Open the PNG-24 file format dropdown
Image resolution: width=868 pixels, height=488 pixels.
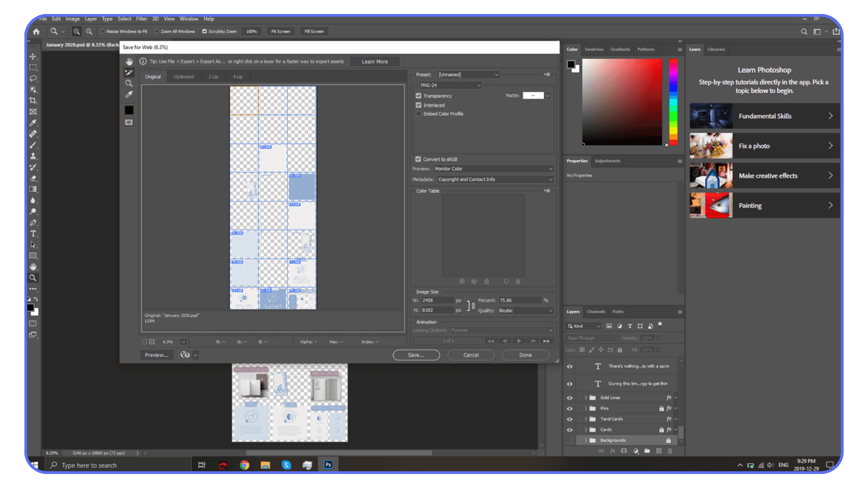click(450, 85)
